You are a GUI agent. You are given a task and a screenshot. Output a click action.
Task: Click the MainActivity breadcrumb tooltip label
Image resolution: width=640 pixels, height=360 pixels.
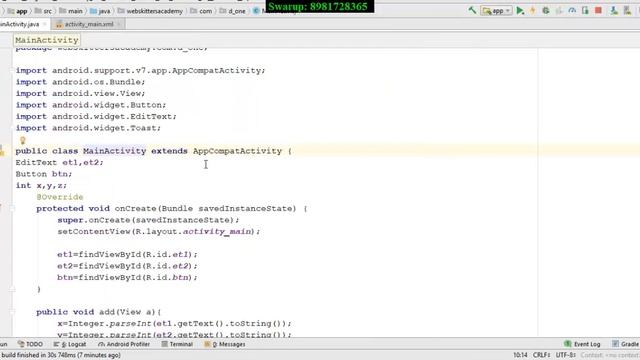click(x=47, y=40)
